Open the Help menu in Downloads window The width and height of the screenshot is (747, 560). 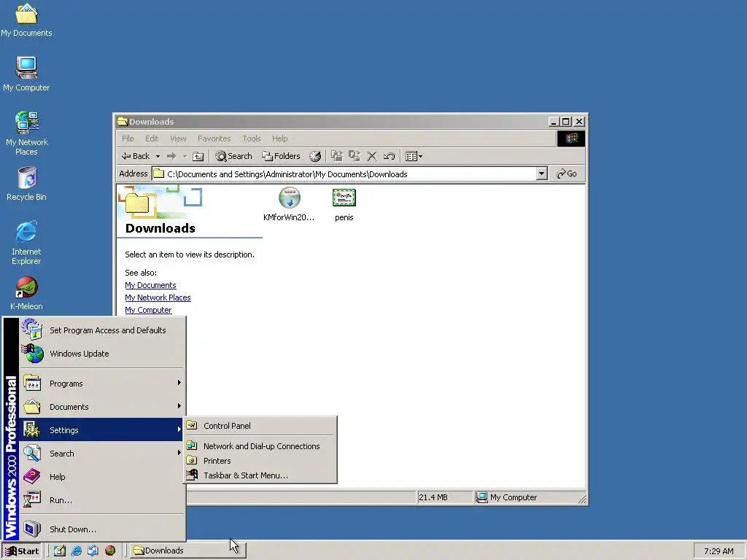click(x=279, y=139)
